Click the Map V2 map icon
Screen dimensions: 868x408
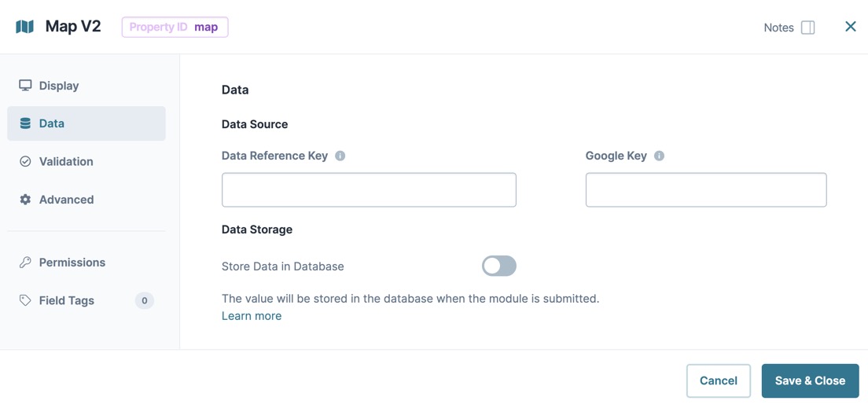pos(25,27)
